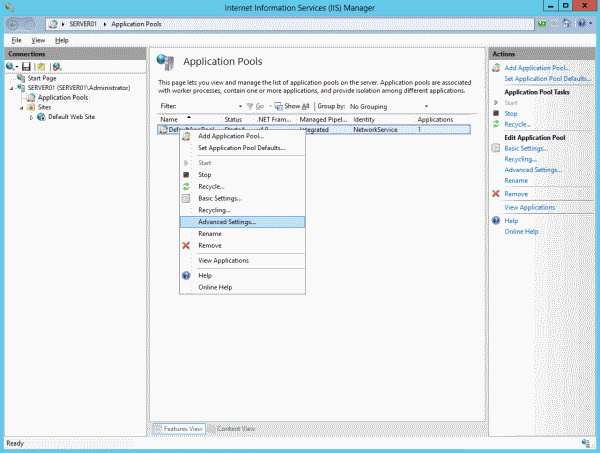Click the Advanced Settings link in the Actions pane
The image size is (600, 453).
533,170
